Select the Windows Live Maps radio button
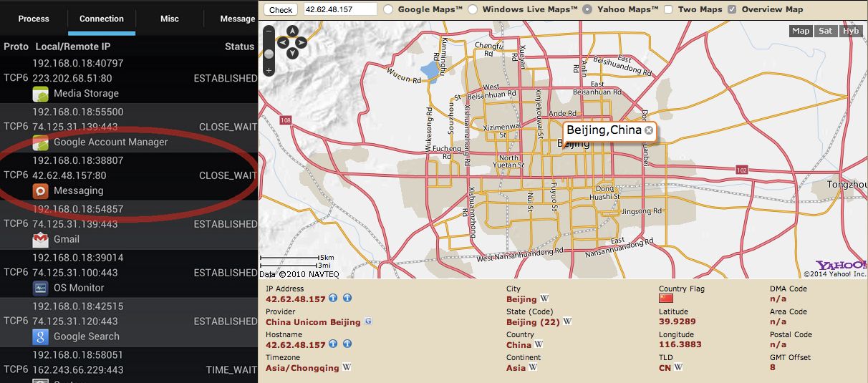The image size is (868, 383). pyautogui.click(x=473, y=10)
